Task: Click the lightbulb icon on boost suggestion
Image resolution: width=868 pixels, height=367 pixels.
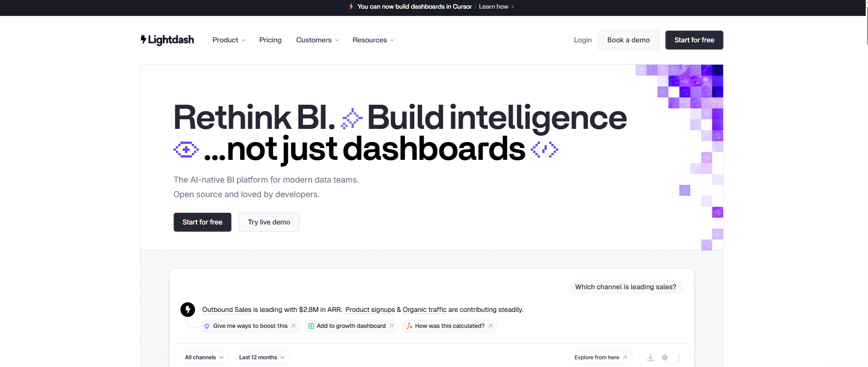Action: point(207,326)
